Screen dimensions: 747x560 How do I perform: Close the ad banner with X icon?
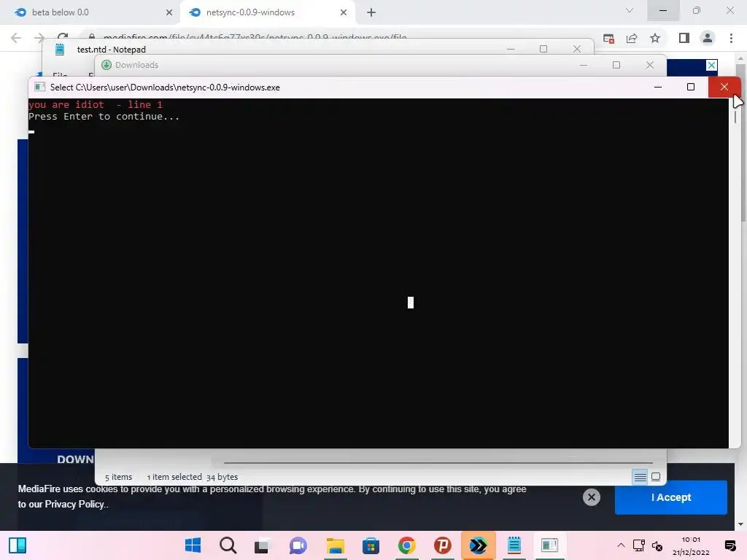(x=711, y=65)
